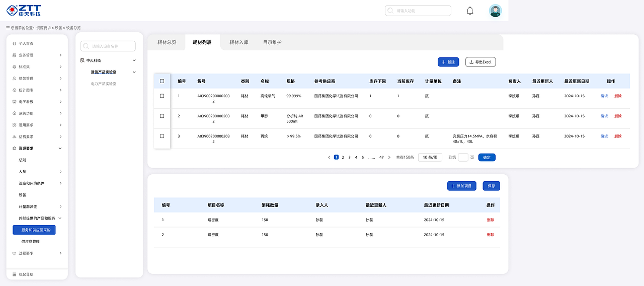Open the 10 条/页 page size dropdown

(430, 158)
